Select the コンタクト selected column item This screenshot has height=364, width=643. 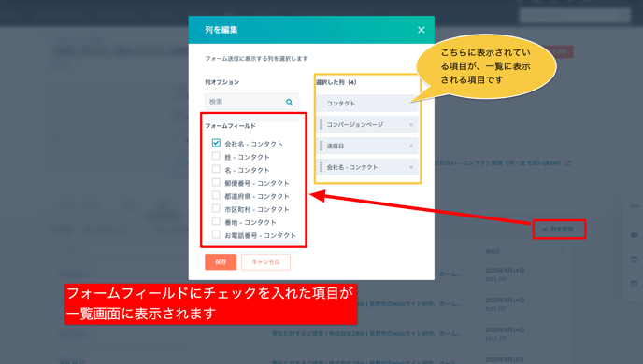pos(367,104)
